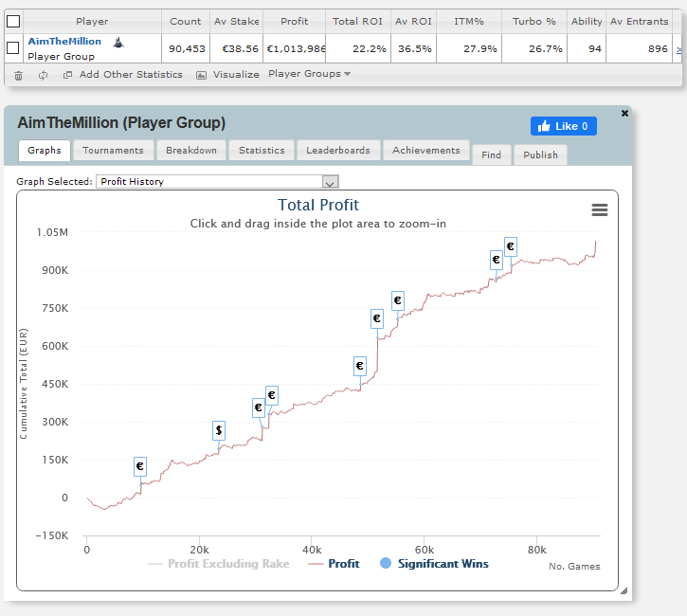The image size is (687, 616).
Task: Sort by the Total ROI column
Action: tap(357, 21)
